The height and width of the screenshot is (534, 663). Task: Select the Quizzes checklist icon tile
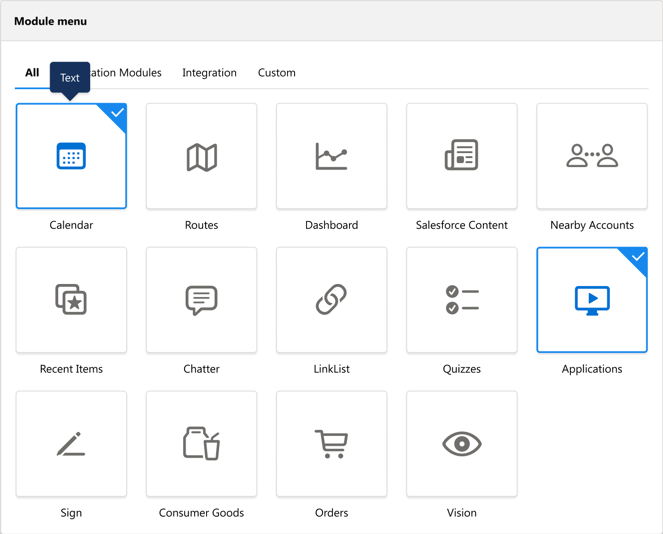pyautogui.click(x=462, y=300)
